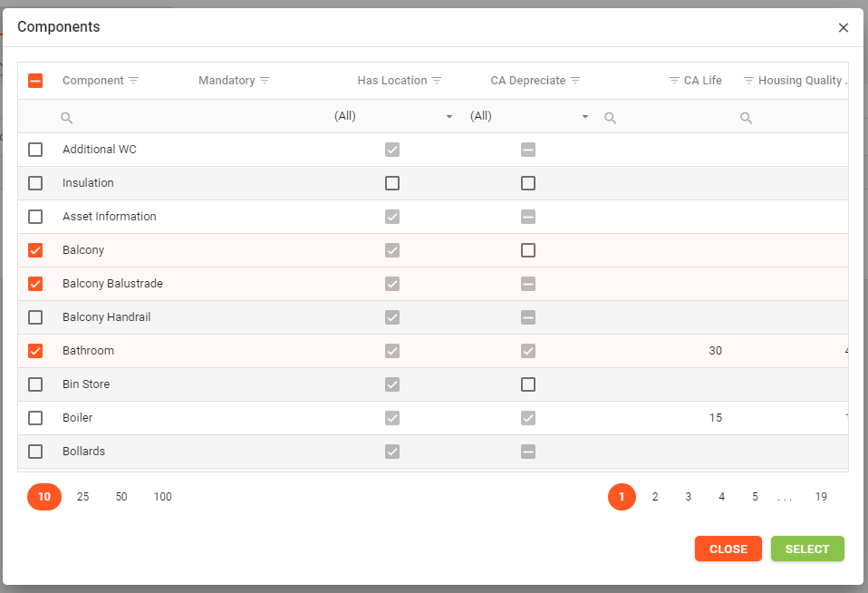868x593 pixels.
Task: Set page size to 25 rows
Action: 82,497
